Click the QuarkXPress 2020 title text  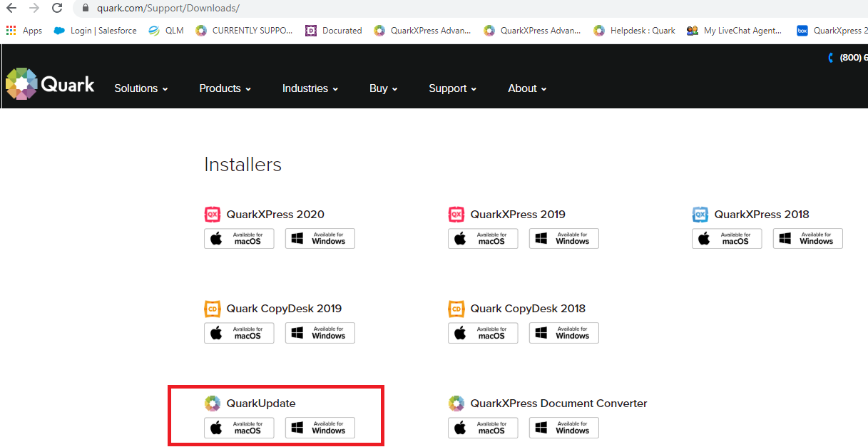[275, 215]
